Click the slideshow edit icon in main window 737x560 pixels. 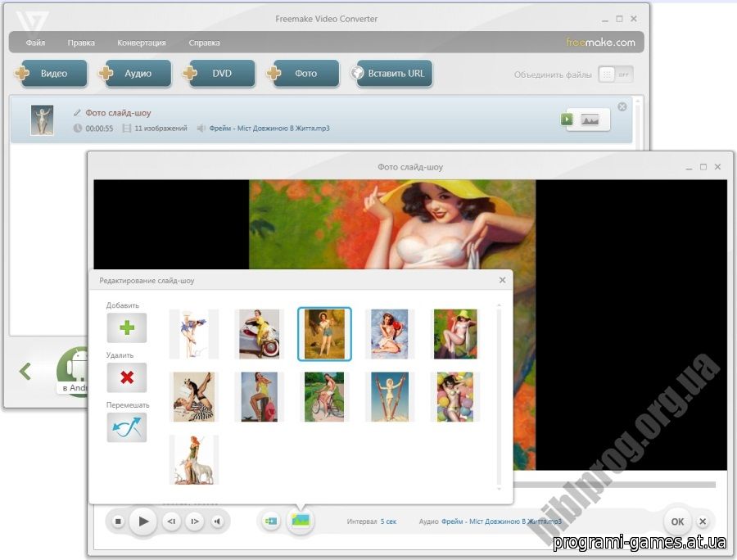(x=590, y=120)
